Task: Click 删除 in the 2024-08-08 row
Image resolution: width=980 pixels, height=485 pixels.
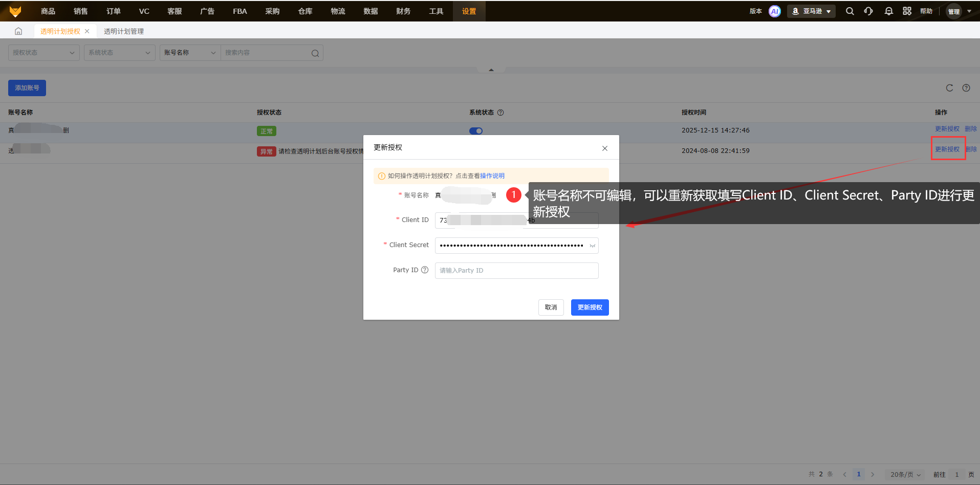Action: (971, 149)
